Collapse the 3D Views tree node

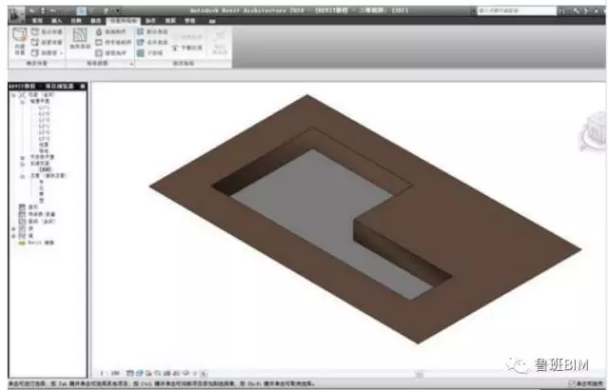(x=22, y=164)
